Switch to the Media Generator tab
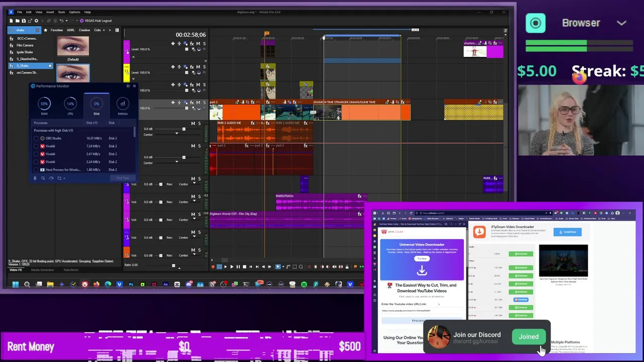The height and width of the screenshot is (362, 644). [42, 270]
